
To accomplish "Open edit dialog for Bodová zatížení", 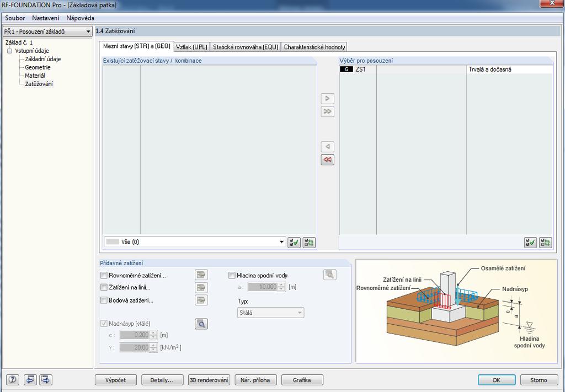I will pos(201,300).
